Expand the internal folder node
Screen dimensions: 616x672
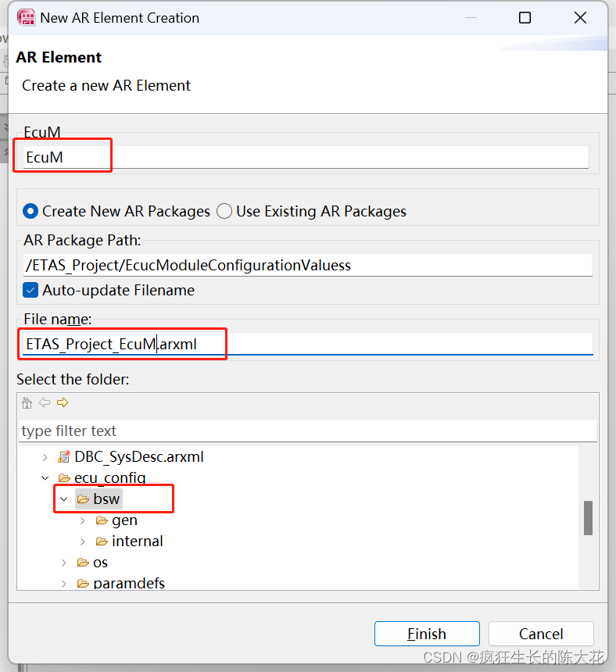(x=82, y=541)
